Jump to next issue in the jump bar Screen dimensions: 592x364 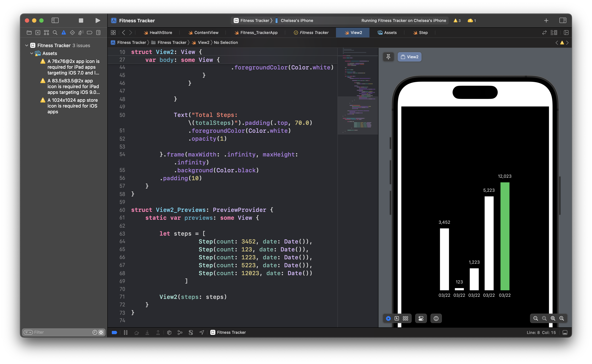[568, 43]
